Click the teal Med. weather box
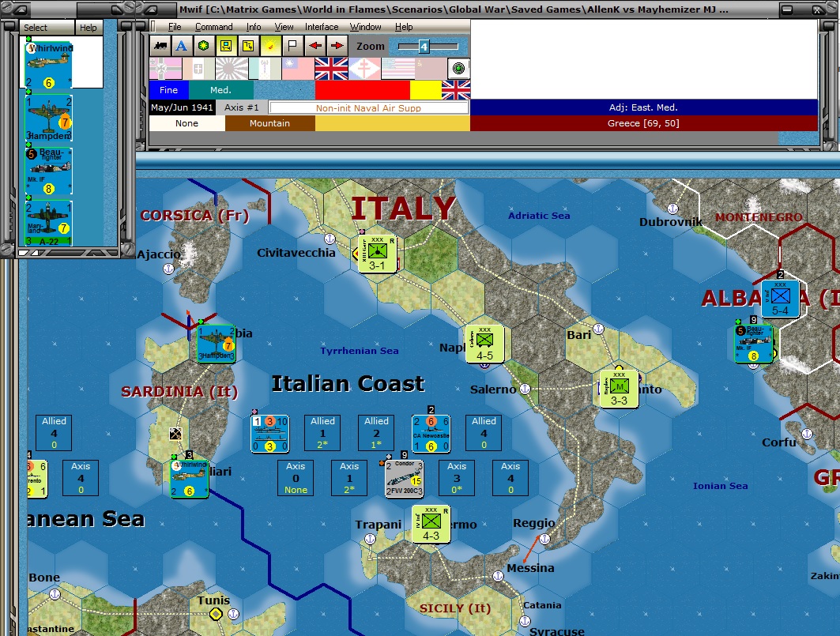Viewport: 840px width, 636px height. click(220, 90)
